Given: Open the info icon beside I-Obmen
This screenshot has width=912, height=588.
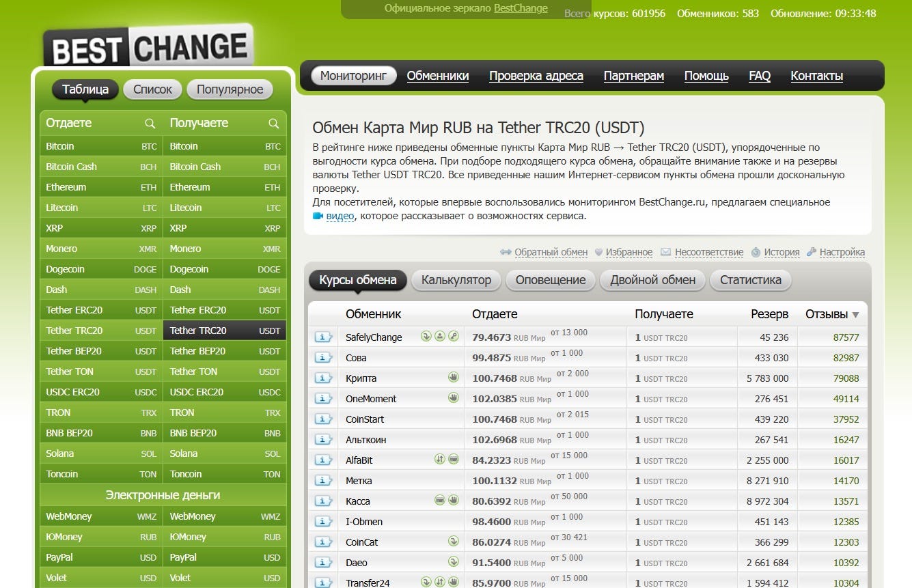Looking at the screenshot, I should point(323,522).
